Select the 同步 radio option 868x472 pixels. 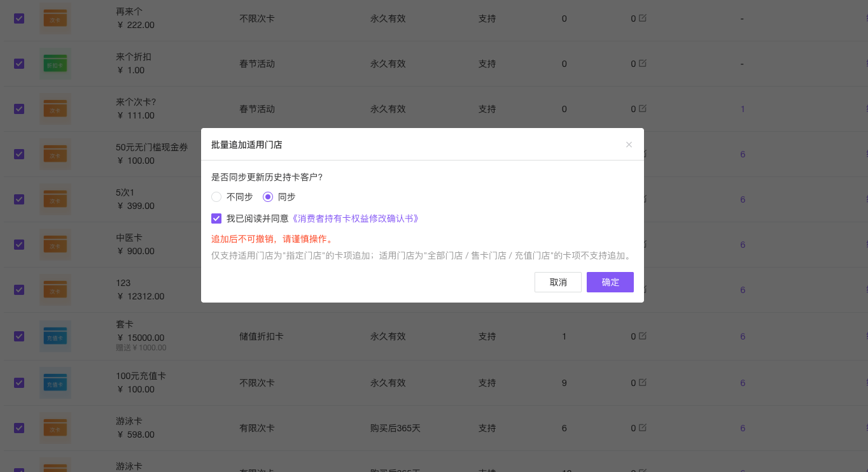point(268,197)
